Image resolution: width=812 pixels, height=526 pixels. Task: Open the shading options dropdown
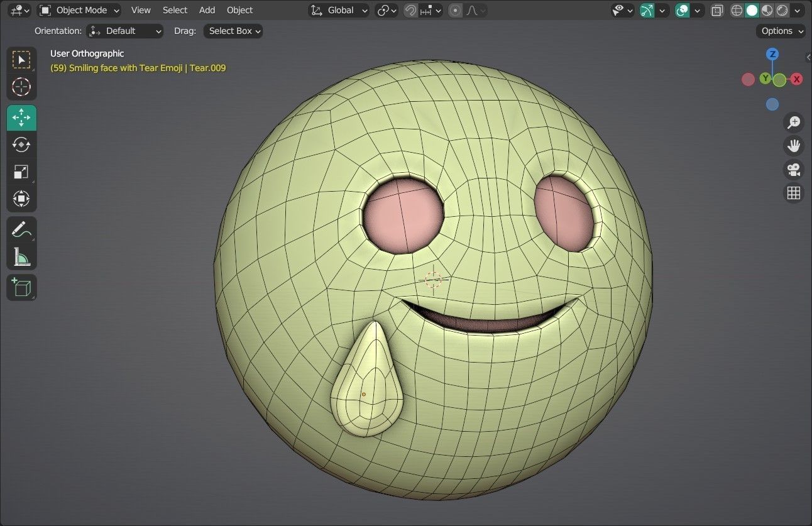click(x=798, y=10)
